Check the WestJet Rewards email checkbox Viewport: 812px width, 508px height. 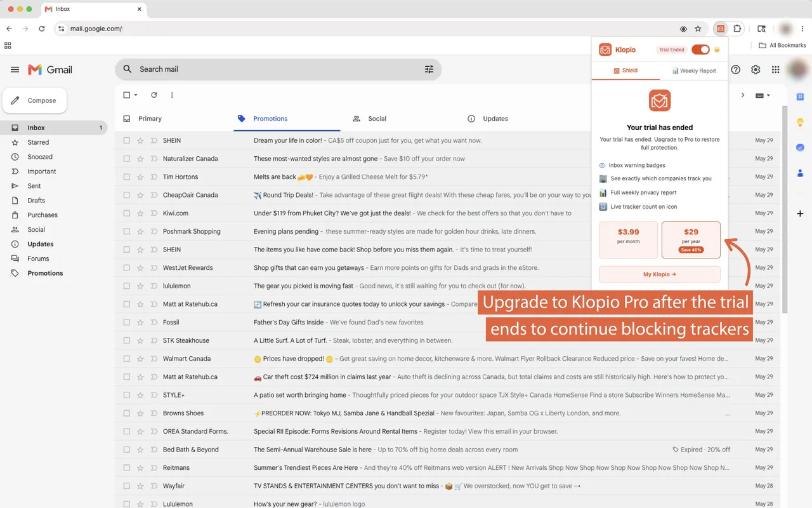[127, 268]
